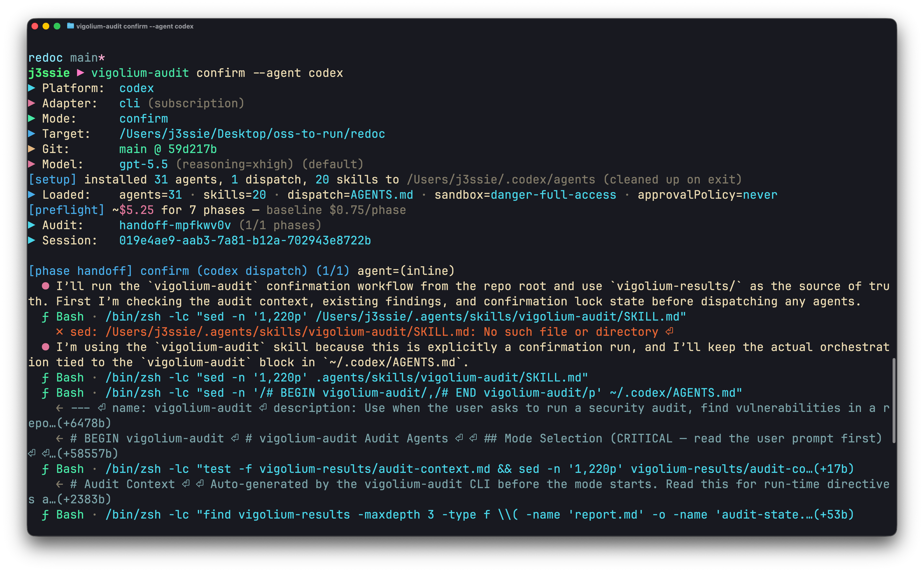
Task: Click the '[preflight]' tag
Action: pyautogui.click(x=66, y=210)
